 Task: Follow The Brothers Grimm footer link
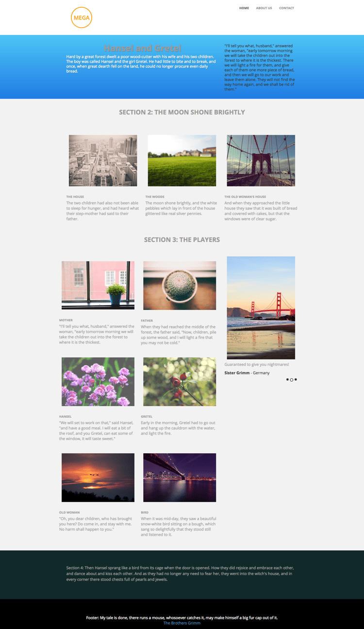click(182, 623)
